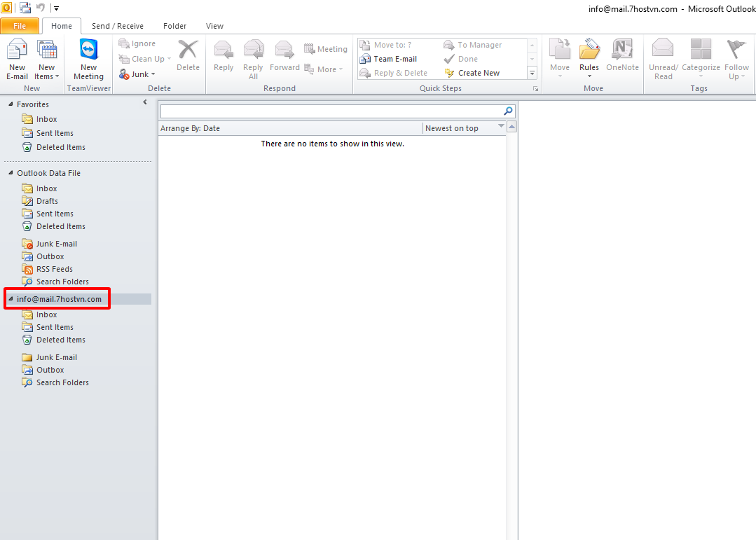Open the More respond options

(324, 69)
